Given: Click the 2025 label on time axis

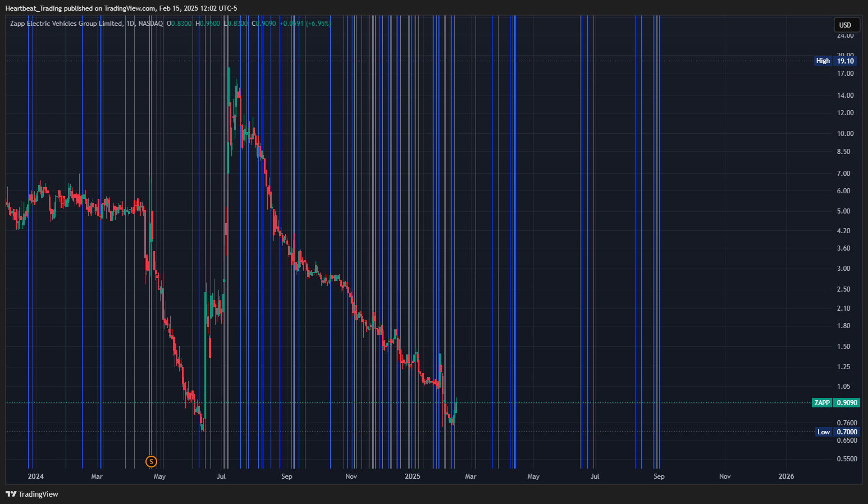Looking at the screenshot, I should click(412, 476).
